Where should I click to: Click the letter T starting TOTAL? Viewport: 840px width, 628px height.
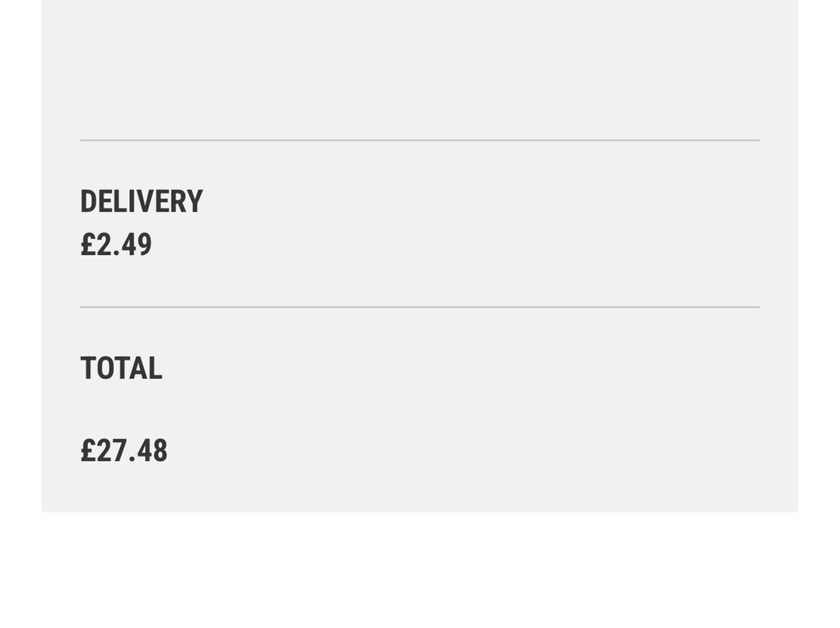(88, 368)
